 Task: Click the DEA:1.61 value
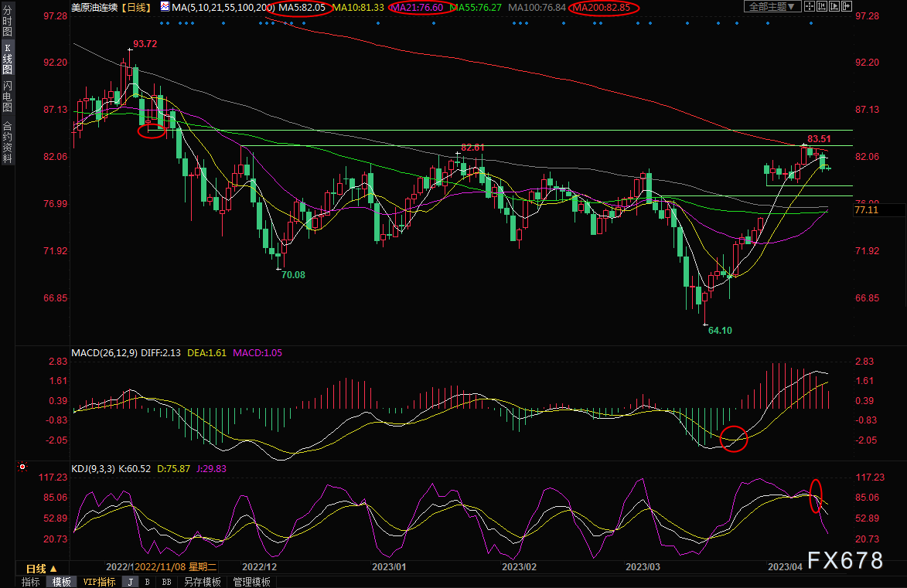click(206, 352)
